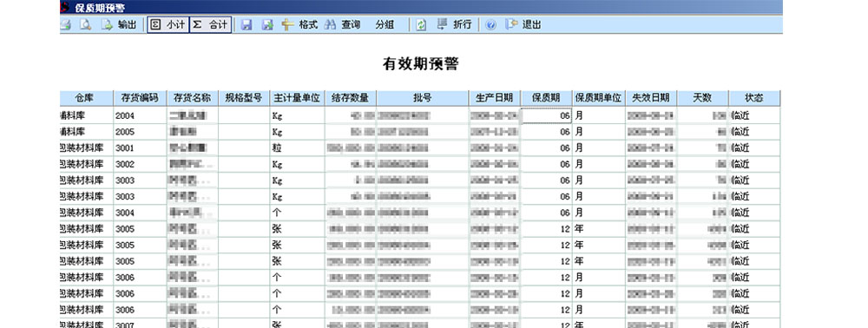Screen dimensions: 868x328
Task: Click the 仓库 column header
Action: pyautogui.click(x=86, y=98)
